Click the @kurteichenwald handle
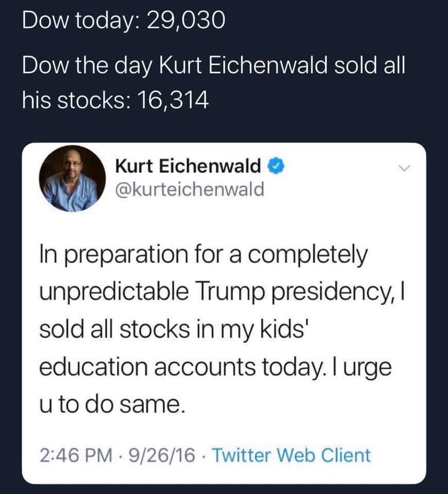448x494 pixels. click(x=190, y=190)
